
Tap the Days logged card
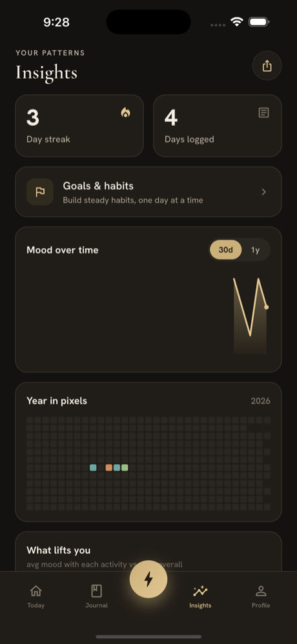pos(218,126)
